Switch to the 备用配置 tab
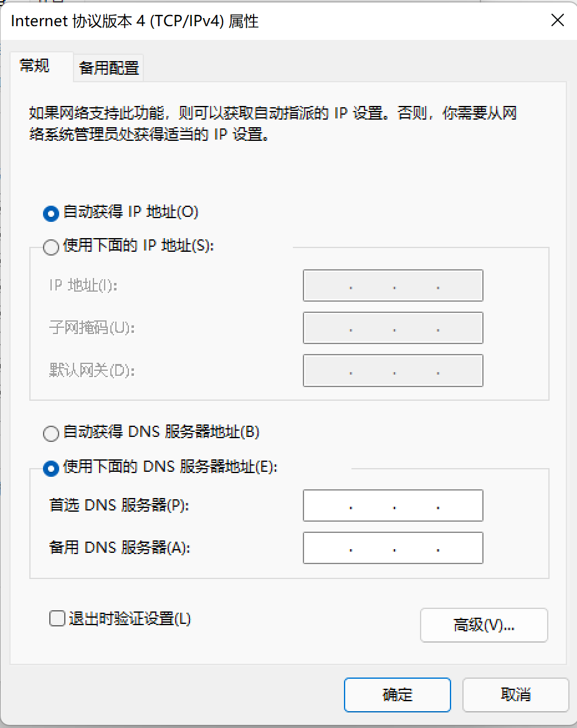 [108, 69]
